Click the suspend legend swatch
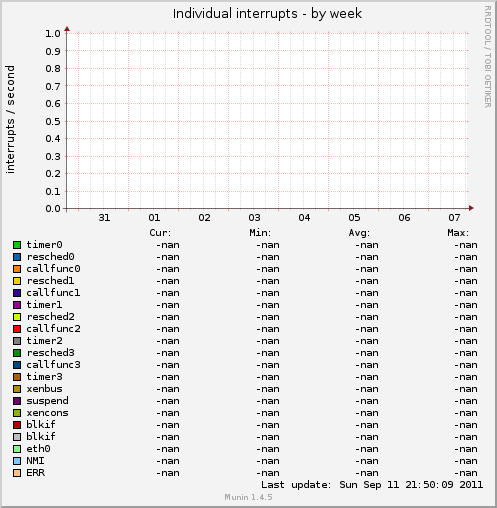The height and width of the screenshot is (508, 497). point(17,401)
